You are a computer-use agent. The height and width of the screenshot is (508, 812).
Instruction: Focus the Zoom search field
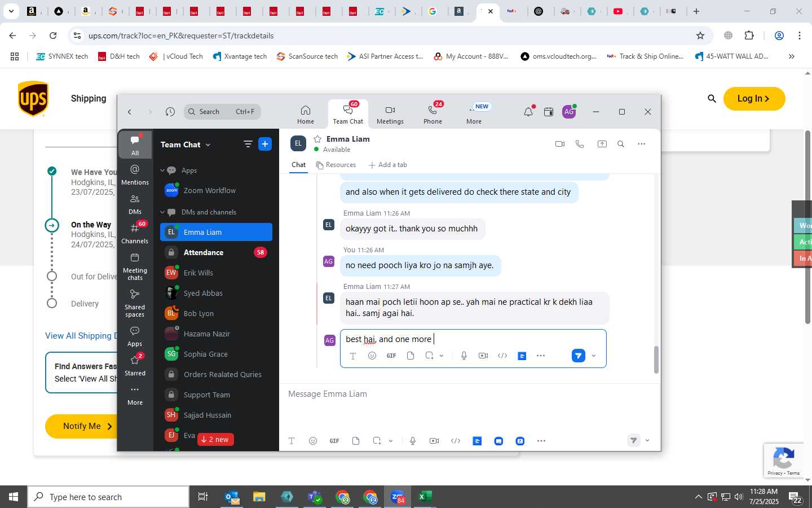coord(222,112)
